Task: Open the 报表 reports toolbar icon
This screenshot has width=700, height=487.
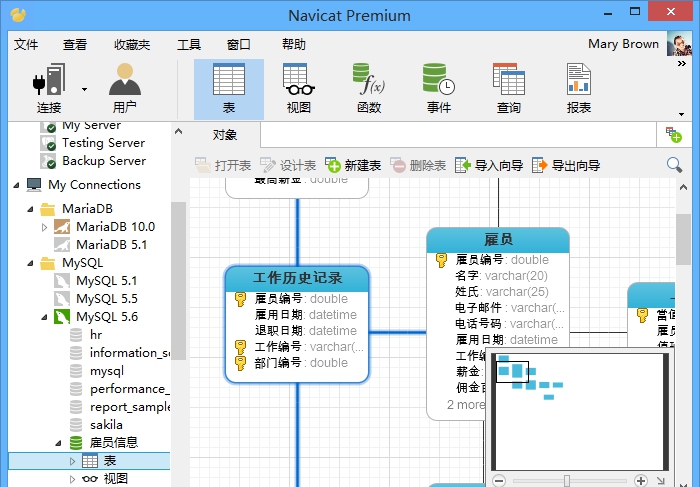Action: [579, 89]
